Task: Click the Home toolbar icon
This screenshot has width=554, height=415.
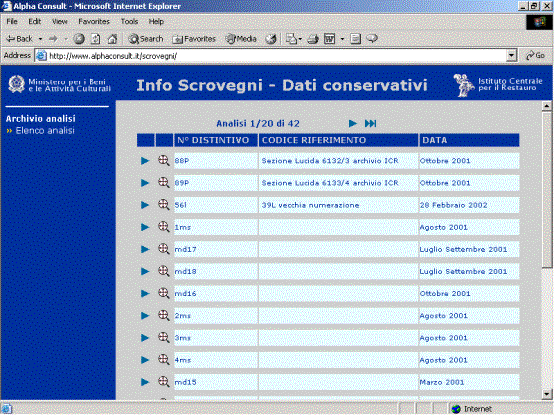Action: click(112, 39)
